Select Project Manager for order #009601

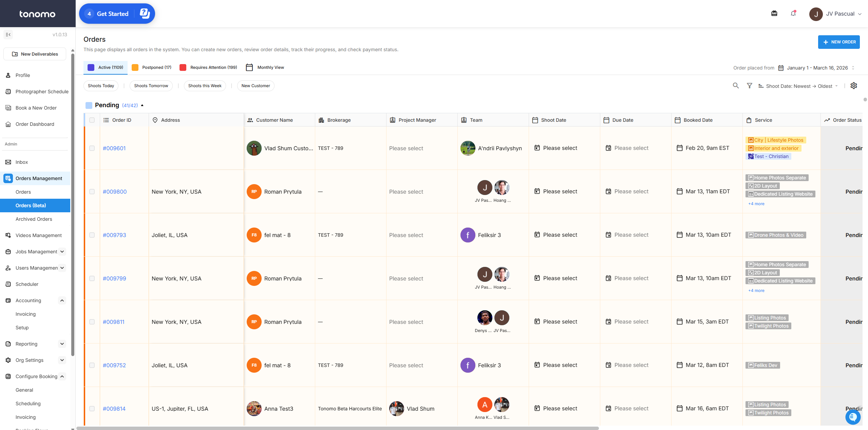tap(406, 148)
